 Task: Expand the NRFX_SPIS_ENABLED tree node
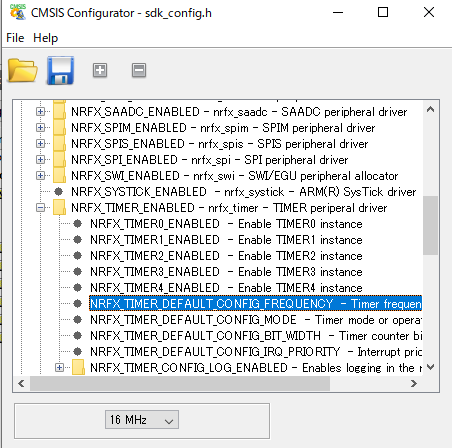click(x=40, y=144)
